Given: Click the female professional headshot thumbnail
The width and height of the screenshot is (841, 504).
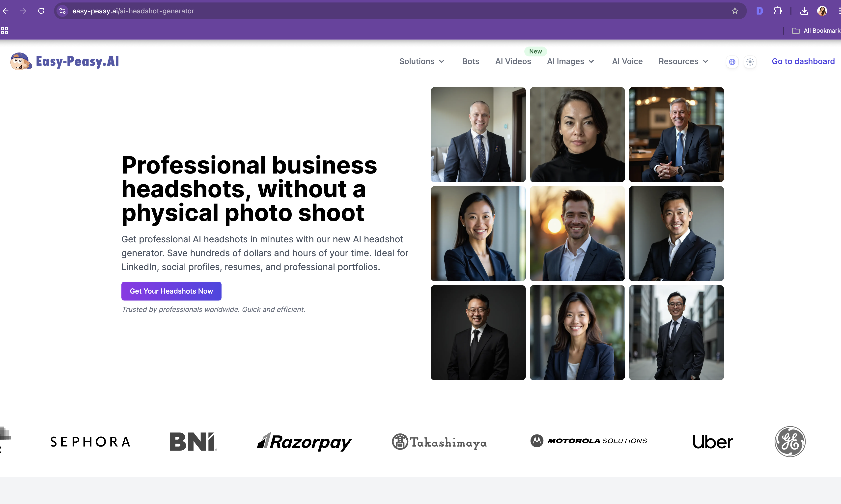Looking at the screenshot, I should pyautogui.click(x=577, y=134).
